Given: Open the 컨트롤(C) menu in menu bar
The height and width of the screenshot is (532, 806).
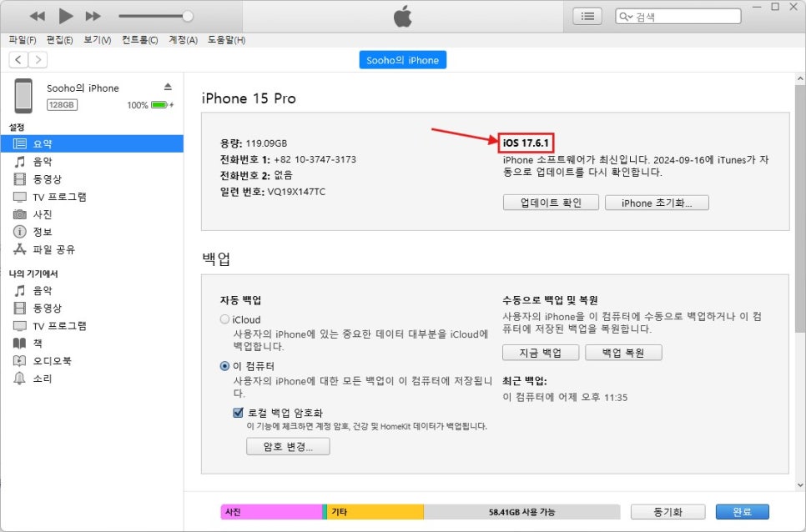Looking at the screenshot, I should click(139, 40).
